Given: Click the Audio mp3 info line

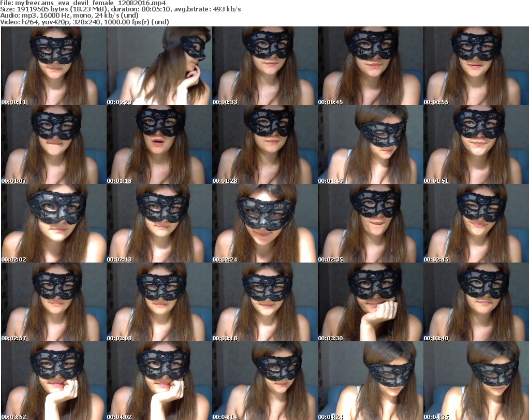Looking at the screenshot, I should [x=69, y=16].
